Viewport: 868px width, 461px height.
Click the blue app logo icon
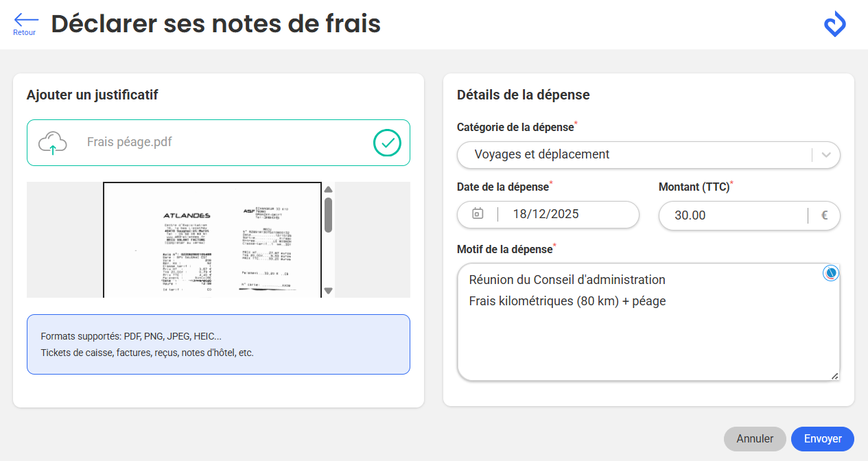pos(834,24)
